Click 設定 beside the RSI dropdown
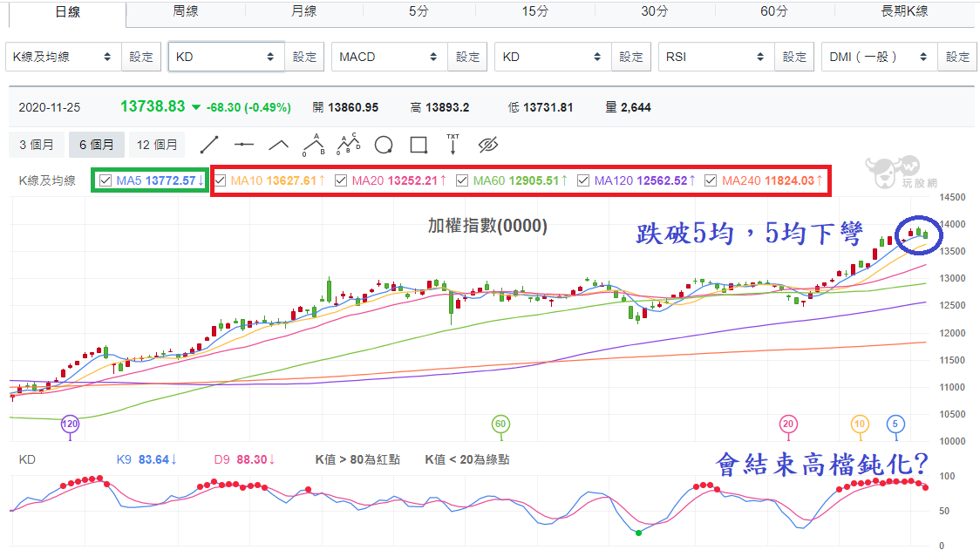The width and height of the screenshot is (980, 550). pyautogui.click(x=794, y=57)
